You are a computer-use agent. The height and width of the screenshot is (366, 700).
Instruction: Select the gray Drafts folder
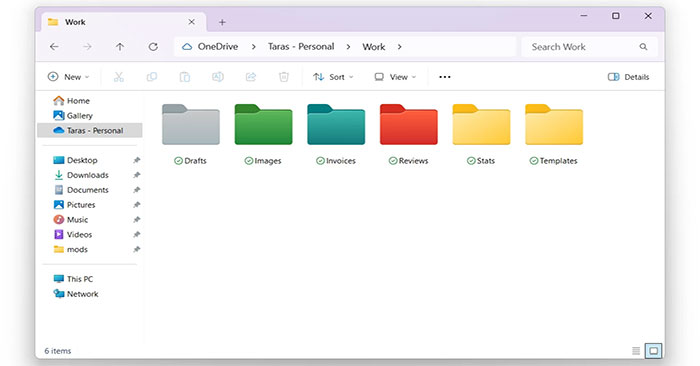tap(191, 125)
